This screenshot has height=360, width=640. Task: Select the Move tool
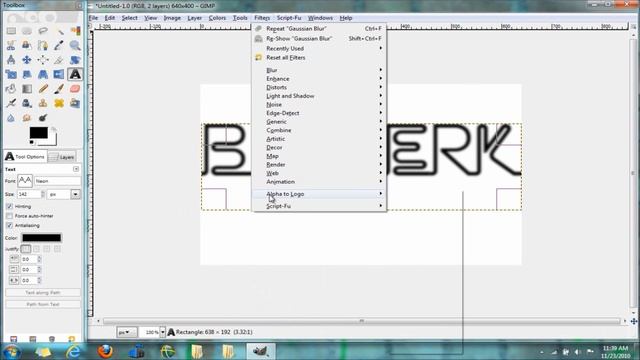coord(27,60)
